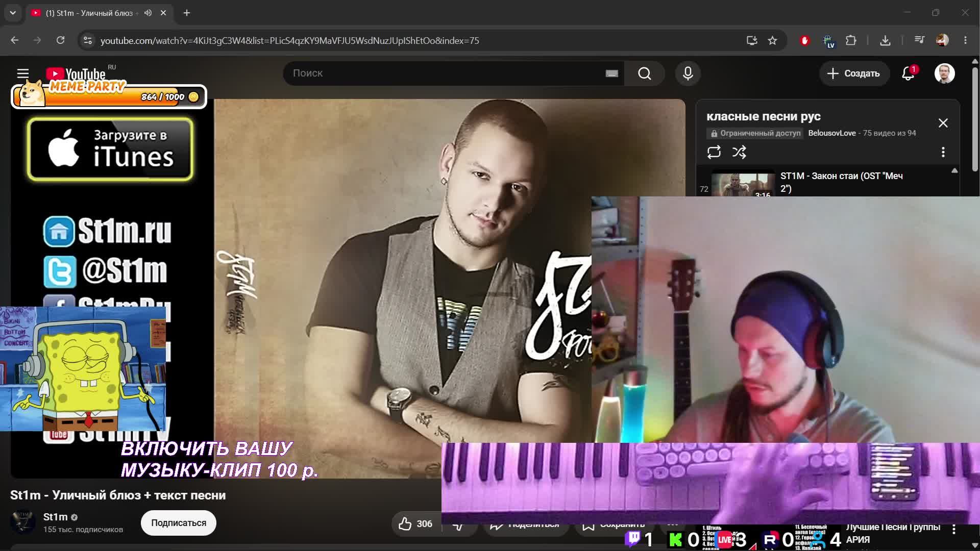The height and width of the screenshot is (551, 980).
Task: Open the on-screen keyboard in search box
Action: (611, 73)
